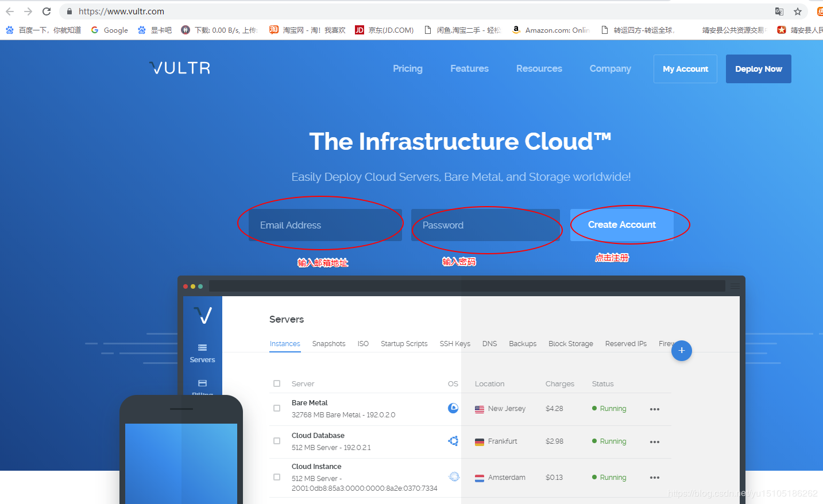Click the blue plus add-server button

point(681,351)
